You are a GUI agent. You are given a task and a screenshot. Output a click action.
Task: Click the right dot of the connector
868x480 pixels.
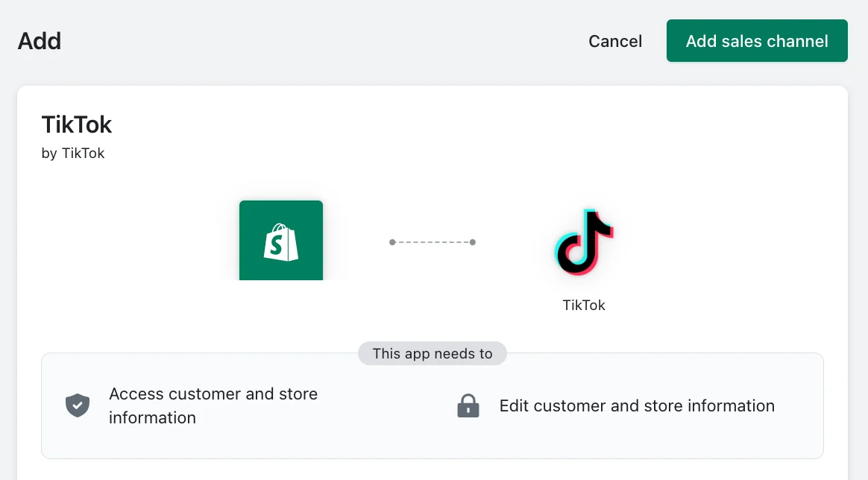[473, 242]
